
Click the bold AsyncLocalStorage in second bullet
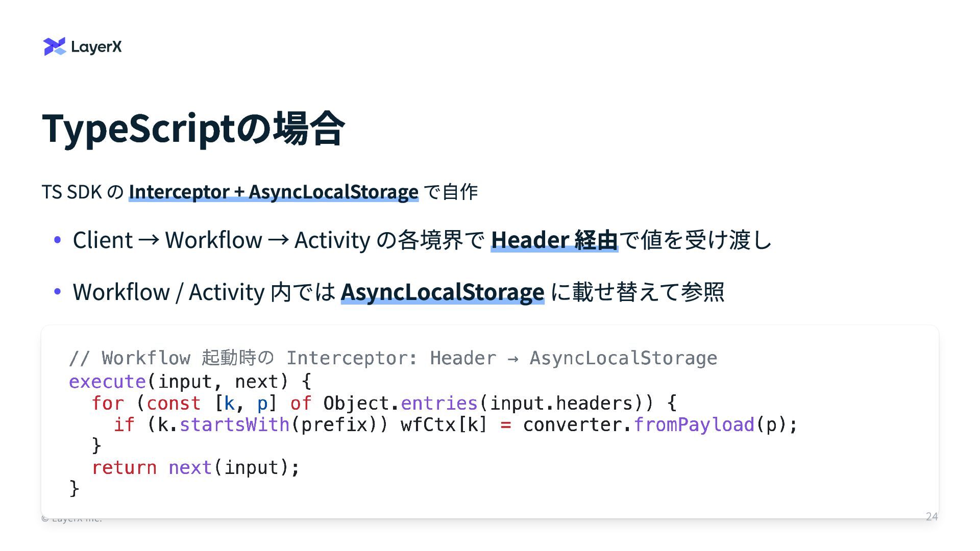[442, 292]
